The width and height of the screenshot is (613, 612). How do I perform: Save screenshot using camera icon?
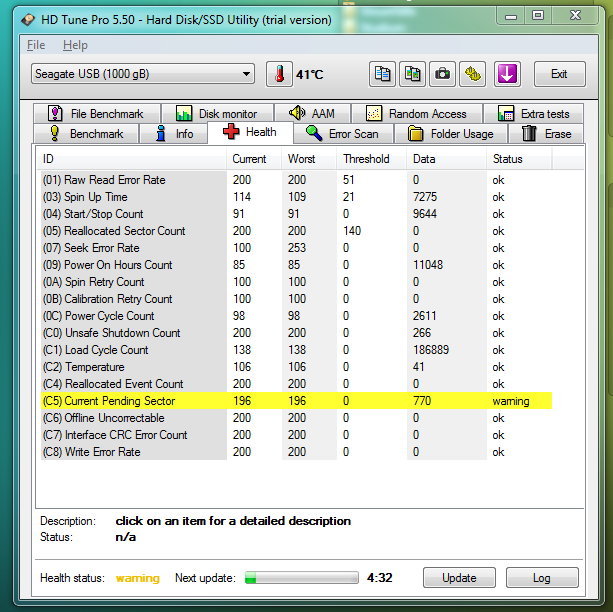[x=442, y=74]
